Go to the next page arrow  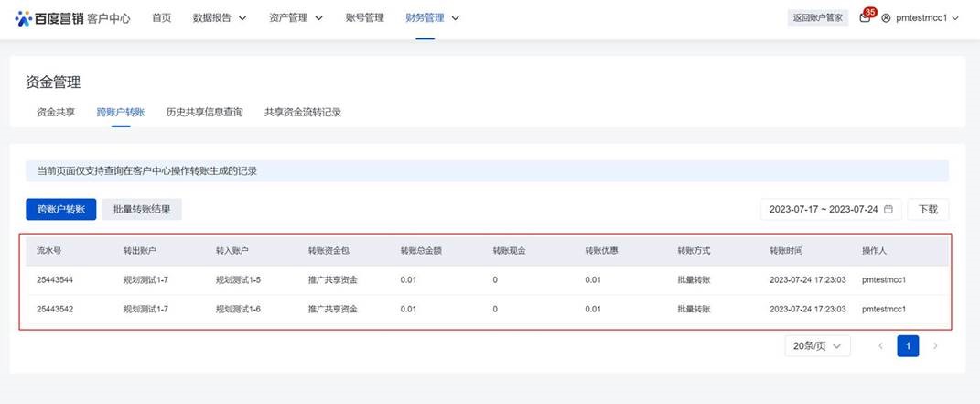pyautogui.click(x=935, y=346)
